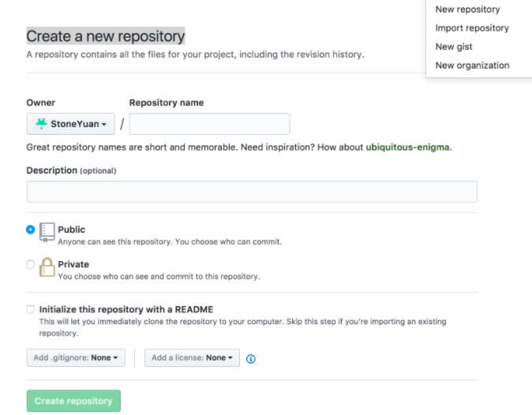Choose New repository from the menu
Viewport: 532px width, 415px height.
coord(467,9)
